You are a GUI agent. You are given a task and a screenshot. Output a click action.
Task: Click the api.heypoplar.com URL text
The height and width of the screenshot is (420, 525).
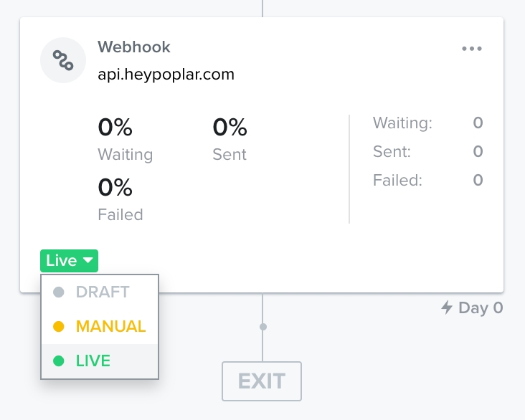pyautogui.click(x=166, y=74)
